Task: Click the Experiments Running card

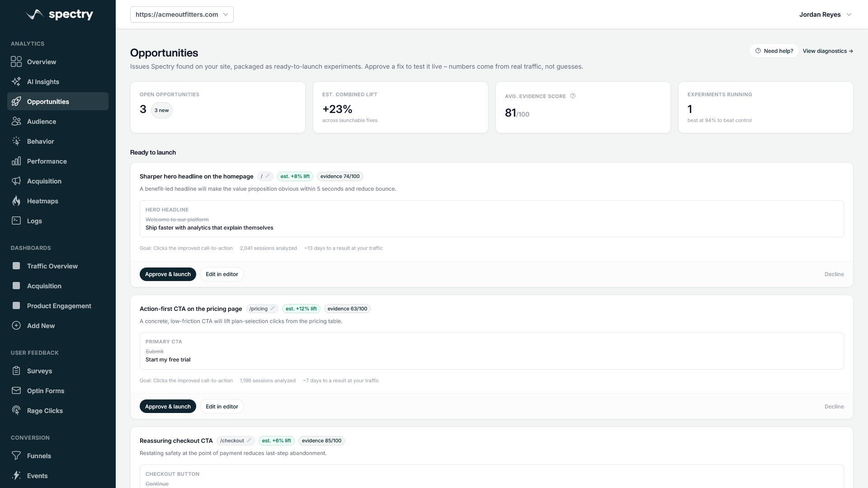Action: [765, 107]
